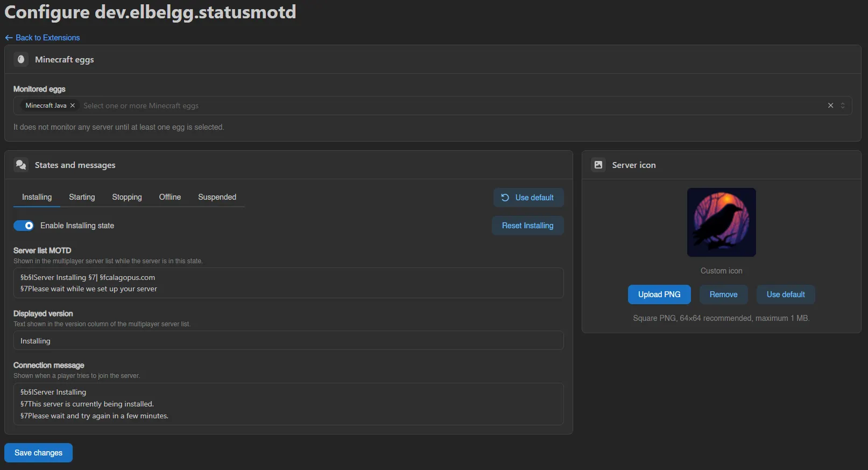The height and width of the screenshot is (470, 868).
Task: Click the 'It does not monitor any server' hint
Action: (x=118, y=127)
